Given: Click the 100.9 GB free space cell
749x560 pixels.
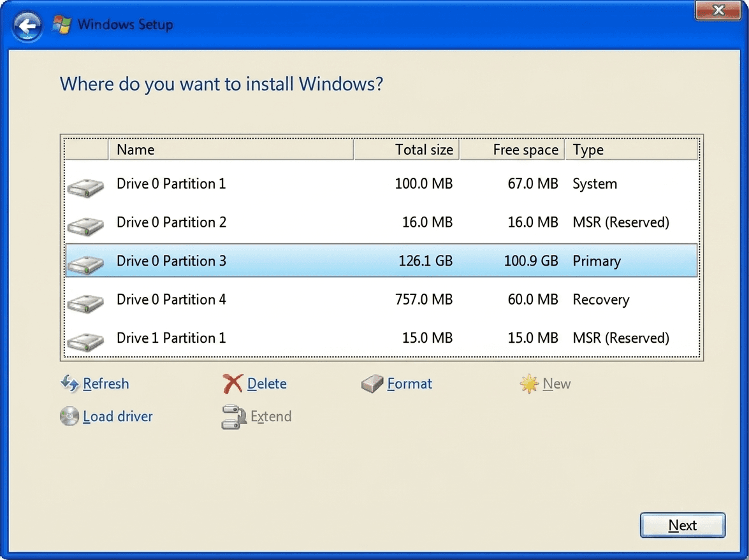Looking at the screenshot, I should [531, 261].
